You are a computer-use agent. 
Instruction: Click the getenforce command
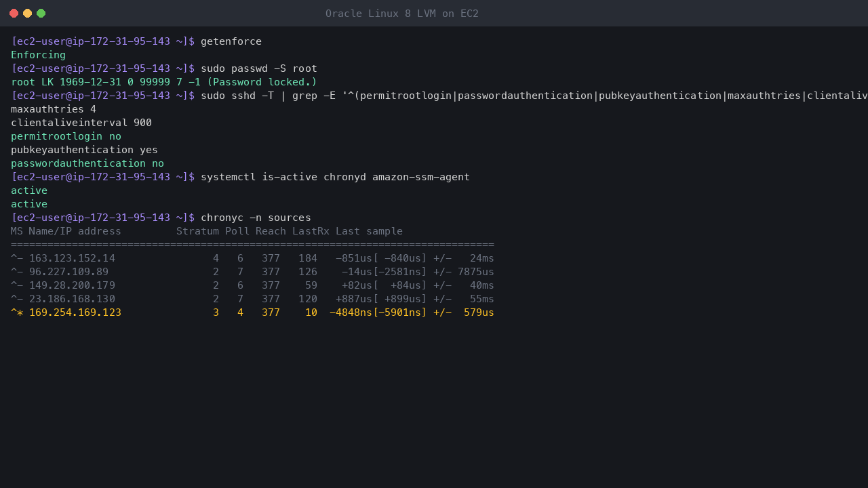click(x=231, y=41)
